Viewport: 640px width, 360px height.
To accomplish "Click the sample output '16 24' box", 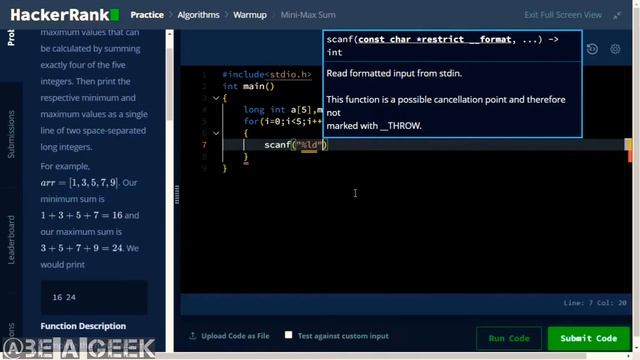I will click(94, 297).
